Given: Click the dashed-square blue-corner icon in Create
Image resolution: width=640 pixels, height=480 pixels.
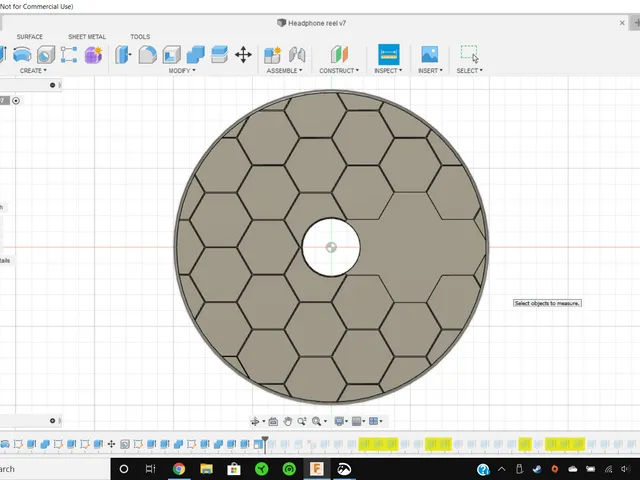Looking at the screenshot, I should click(x=69, y=54).
